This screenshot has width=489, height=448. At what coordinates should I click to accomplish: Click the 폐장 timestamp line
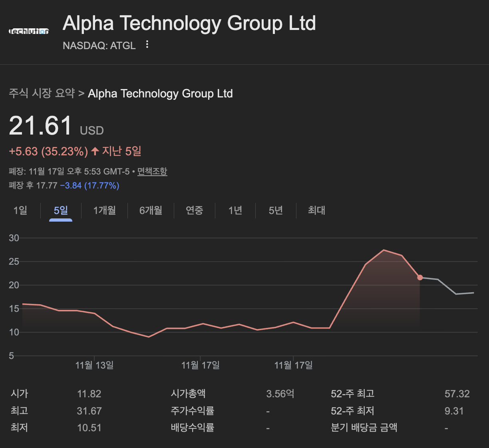click(69, 172)
